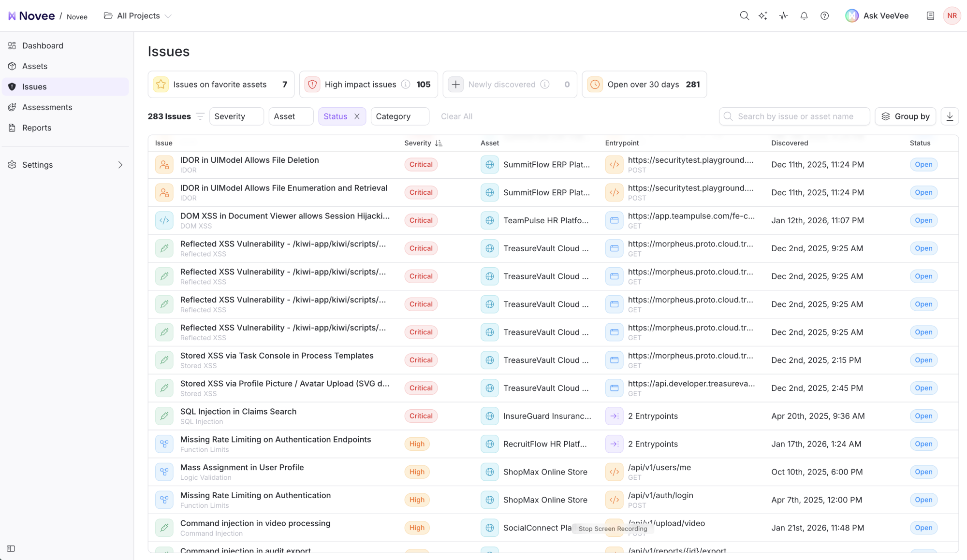Viewport: 967px width, 560px height.
Task: Open the help question mark icon
Action: 825,16
